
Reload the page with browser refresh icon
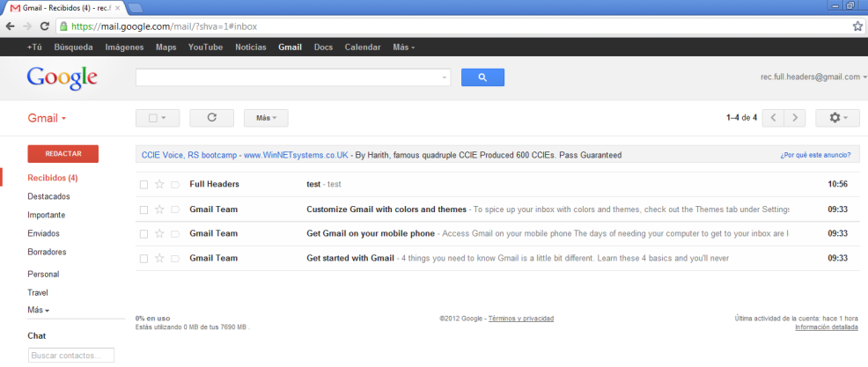[45, 26]
